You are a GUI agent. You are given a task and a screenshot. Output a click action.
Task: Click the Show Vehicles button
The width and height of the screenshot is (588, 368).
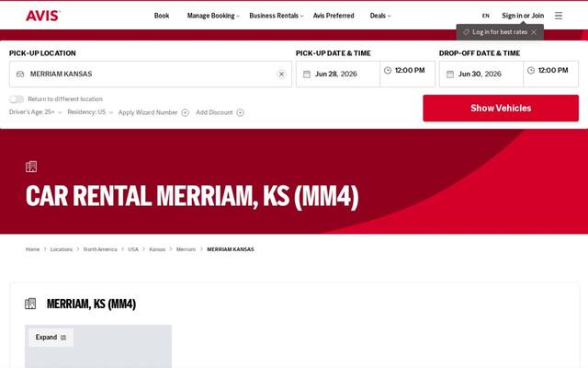pyautogui.click(x=501, y=109)
